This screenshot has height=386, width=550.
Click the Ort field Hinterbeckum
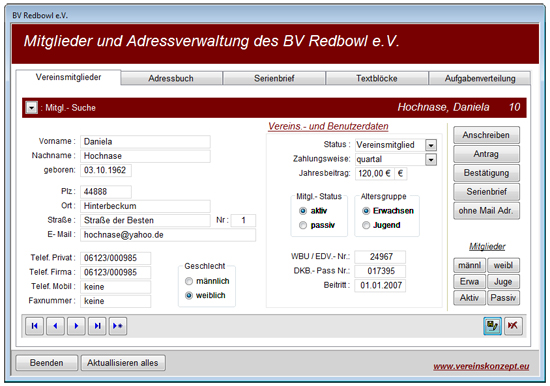(145, 206)
